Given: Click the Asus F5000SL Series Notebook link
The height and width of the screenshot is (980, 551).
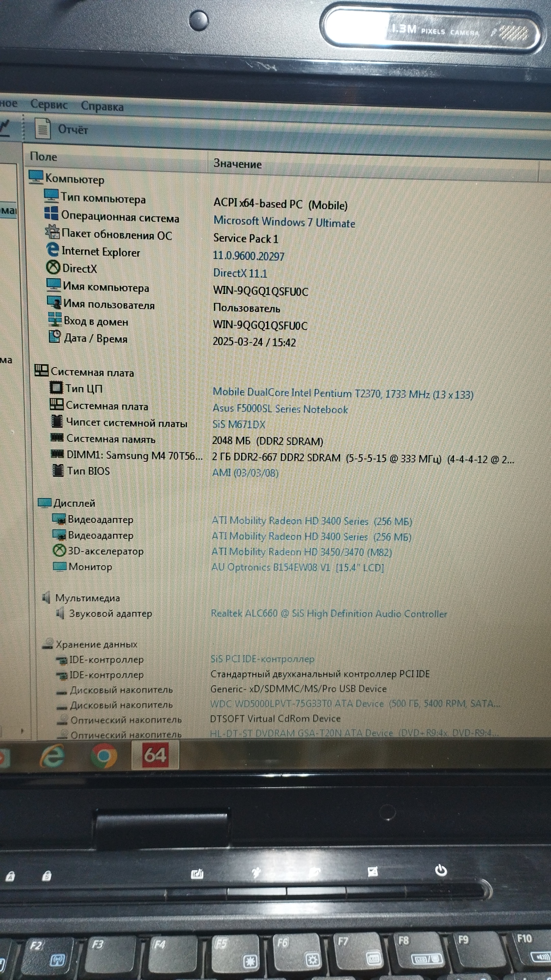Looking at the screenshot, I should coord(280,409).
